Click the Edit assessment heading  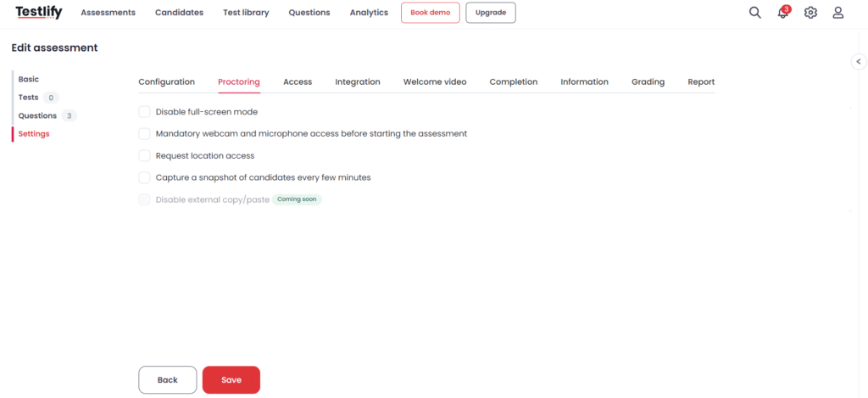55,48
